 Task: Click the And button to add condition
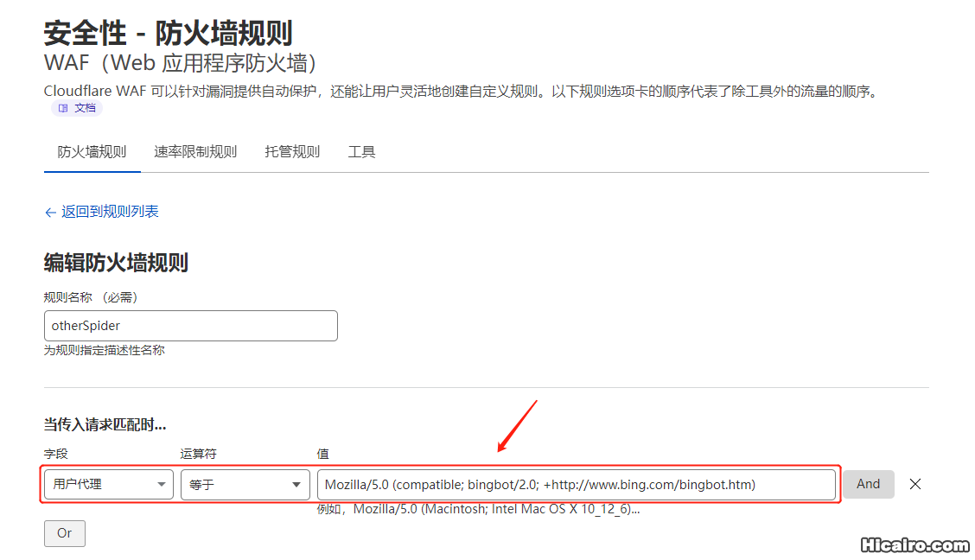pos(868,484)
